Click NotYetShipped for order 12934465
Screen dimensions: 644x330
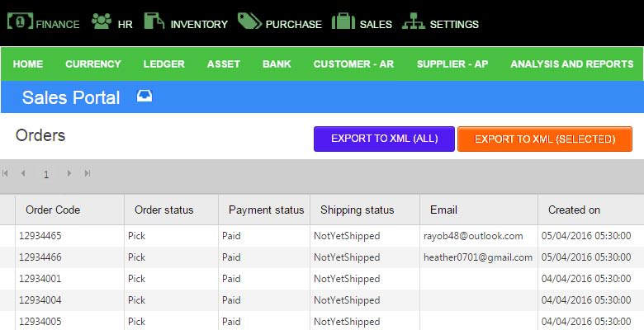coord(347,236)
